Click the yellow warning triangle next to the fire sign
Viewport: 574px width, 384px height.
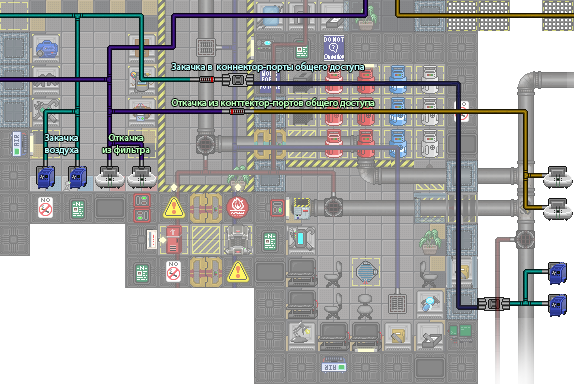[174, 208]
